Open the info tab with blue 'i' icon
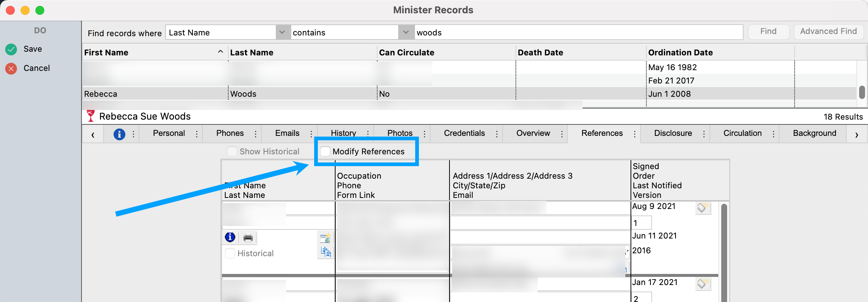Image resolution: width=868 pixels, height=302 pixels. pos(119,134)
